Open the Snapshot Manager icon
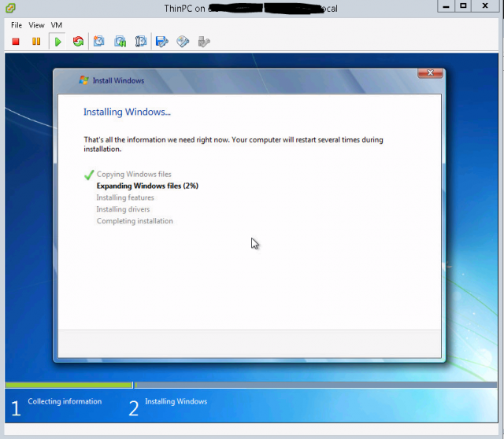This screenshot has height=439, width=504. tap(141, 42)
